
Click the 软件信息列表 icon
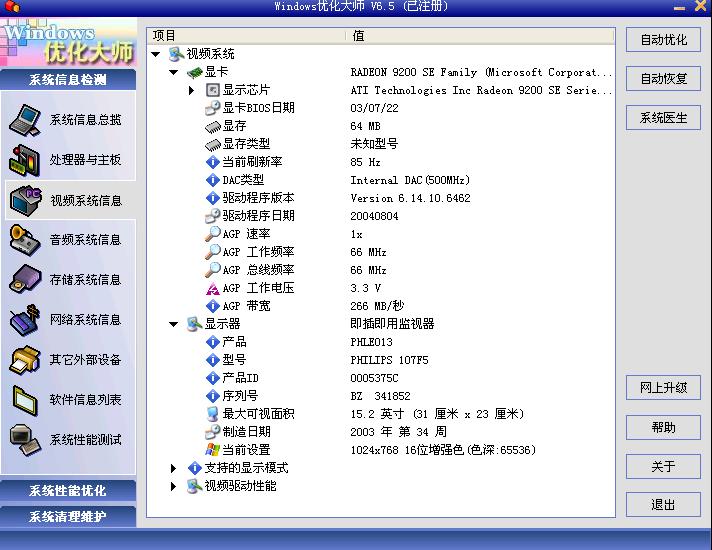25,400
